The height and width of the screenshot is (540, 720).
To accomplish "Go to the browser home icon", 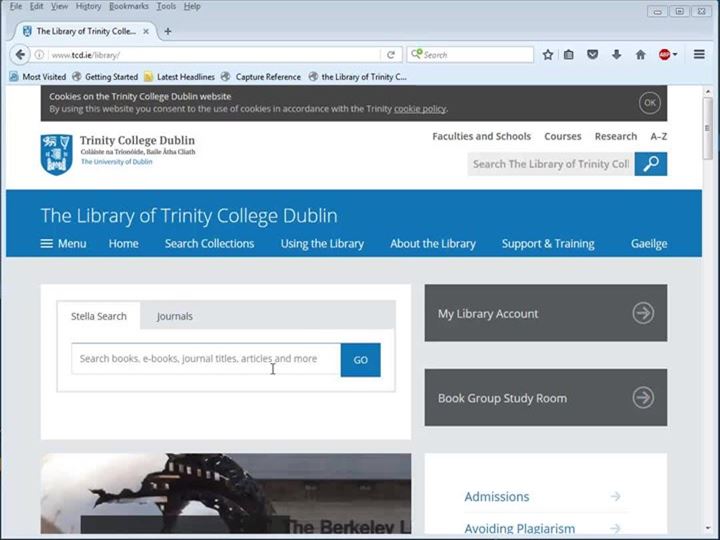I will 640,55.
